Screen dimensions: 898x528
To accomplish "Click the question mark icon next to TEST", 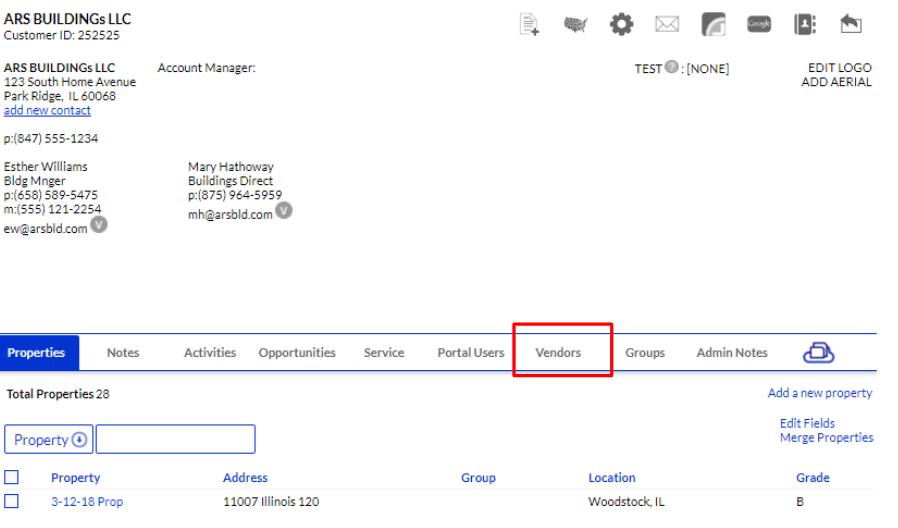I will (x=672, y=68).
